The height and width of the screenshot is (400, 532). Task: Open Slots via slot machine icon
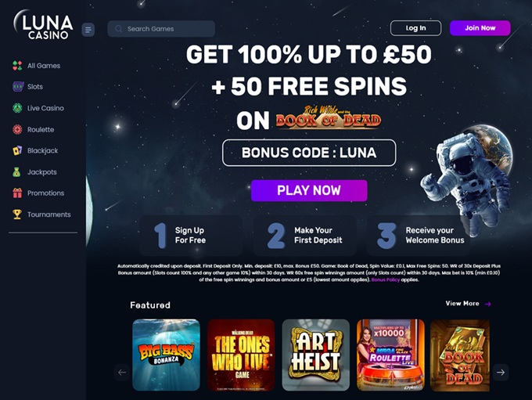tap(18, 87)
